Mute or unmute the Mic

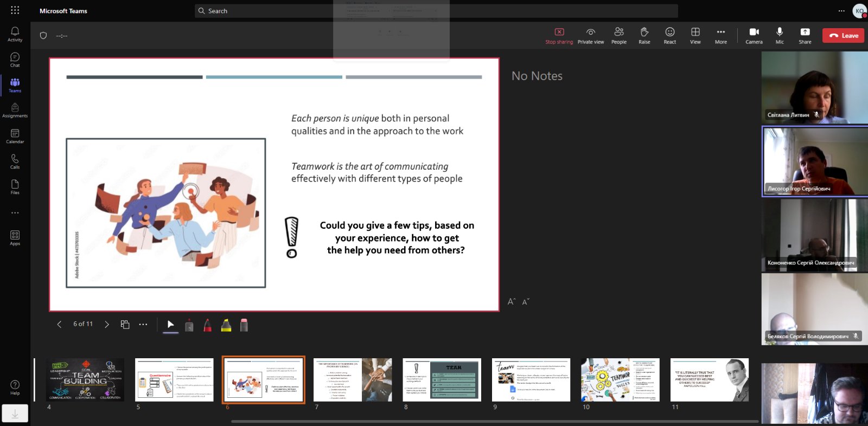coord(779,35)
